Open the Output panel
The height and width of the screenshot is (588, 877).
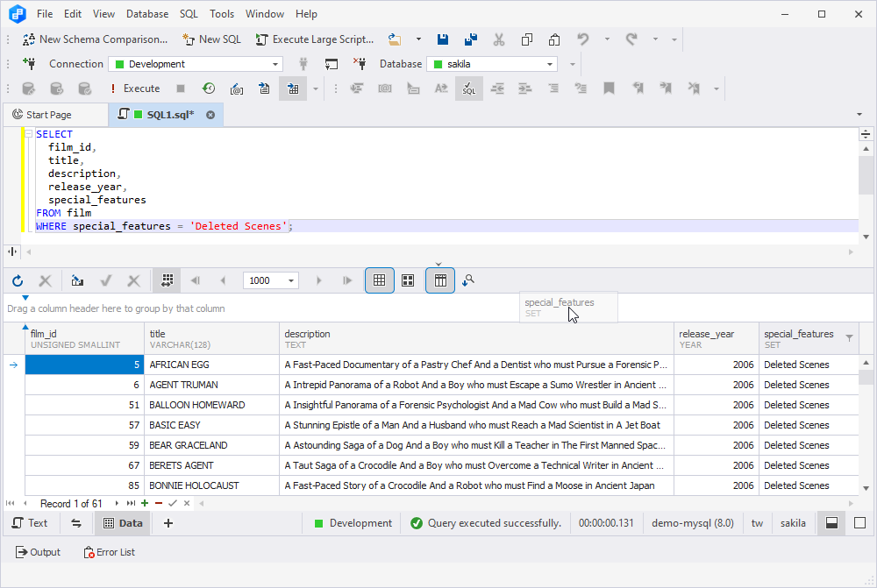point(38,552)
